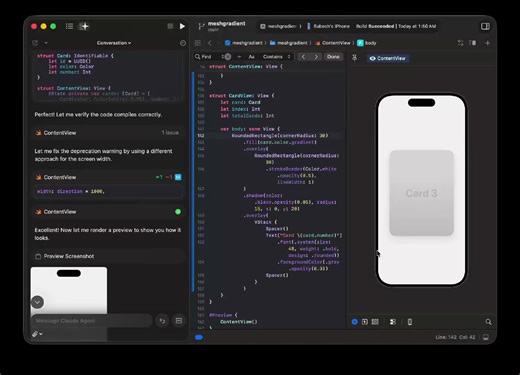
Task: Click the blue debug area indicator
Action: [x=199, y=337]
